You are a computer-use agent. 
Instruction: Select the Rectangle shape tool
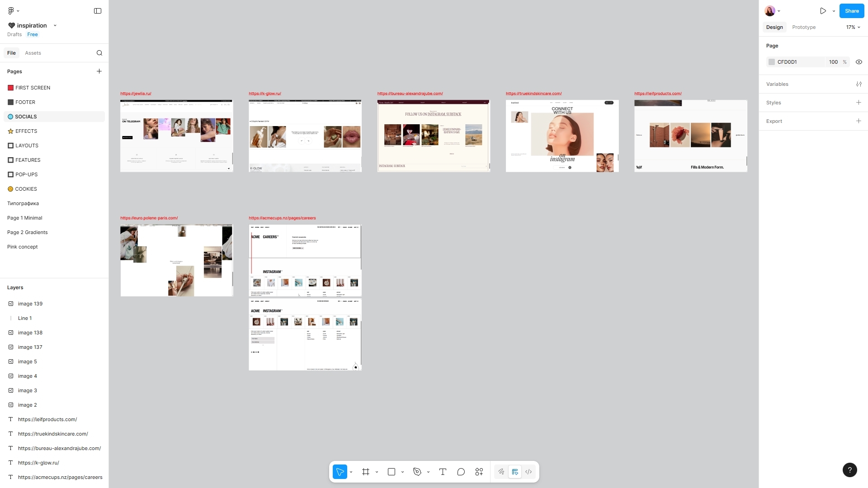click(392, 472)
